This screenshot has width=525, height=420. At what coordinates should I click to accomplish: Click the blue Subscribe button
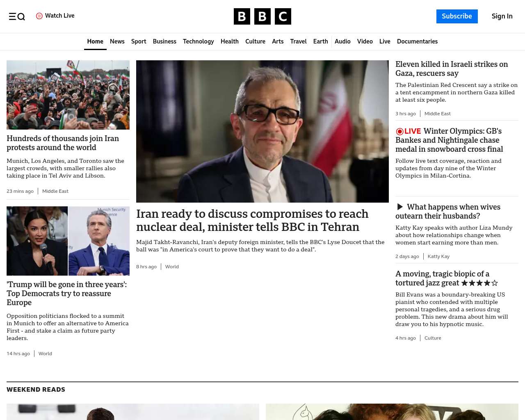[x=457, y=16]
